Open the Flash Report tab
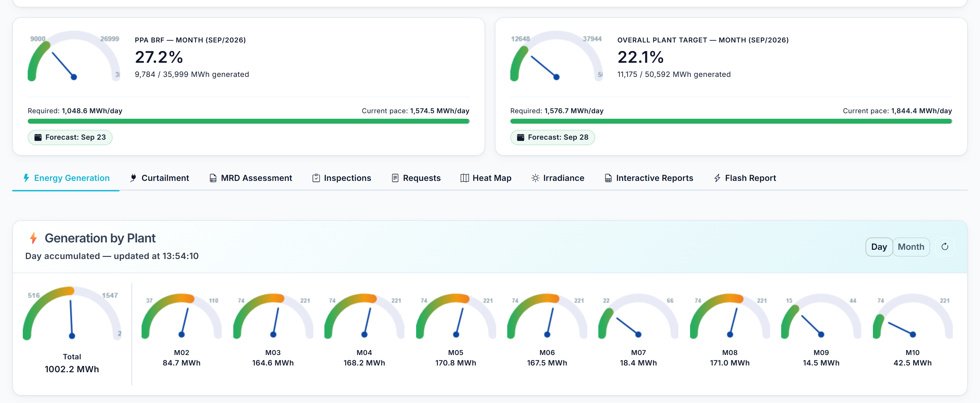980x403 pixels. (x=745, y=178)
